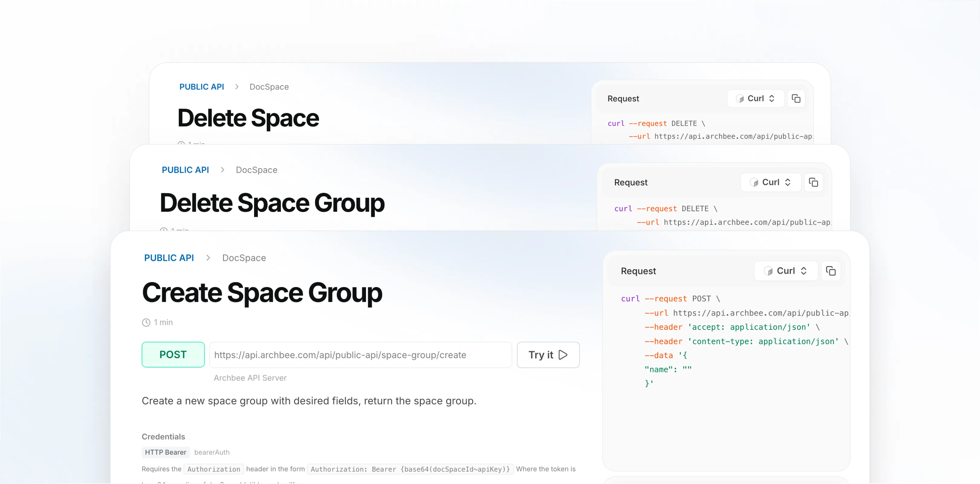980x484 pixels.
Task: Click the play icon in Try it button
Action: 563,355
